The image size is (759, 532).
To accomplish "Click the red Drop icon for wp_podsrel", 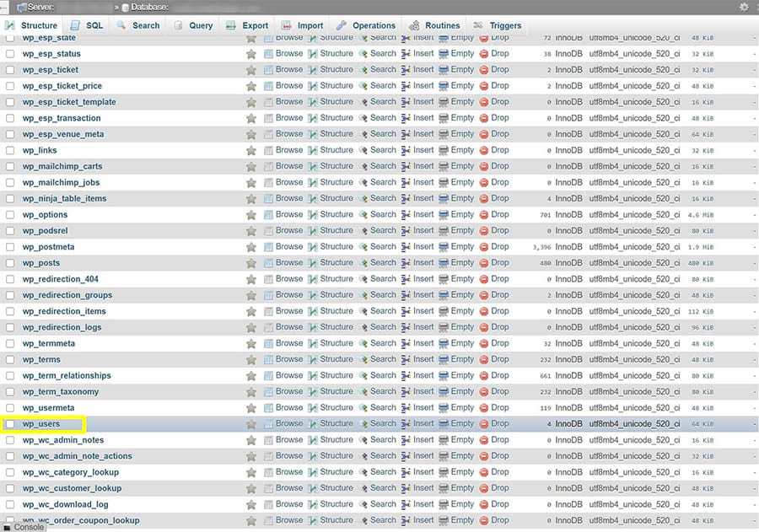I will point(483,231).
